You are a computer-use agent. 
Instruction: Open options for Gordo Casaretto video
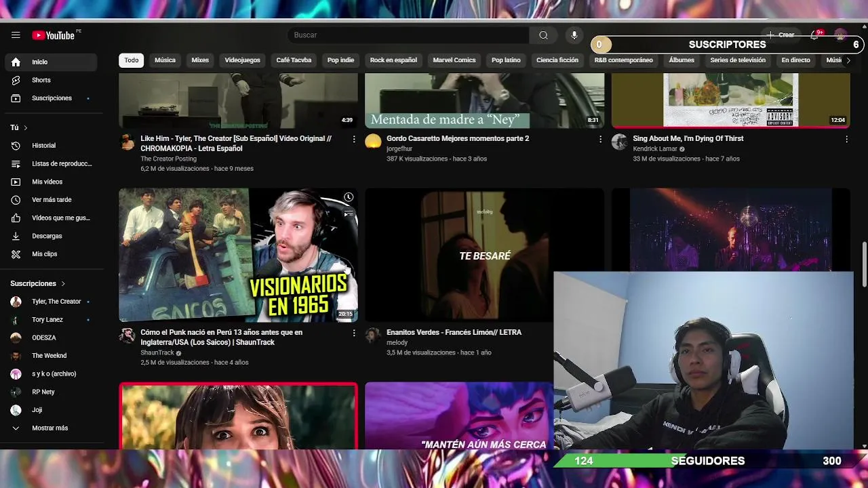(599, 139)
